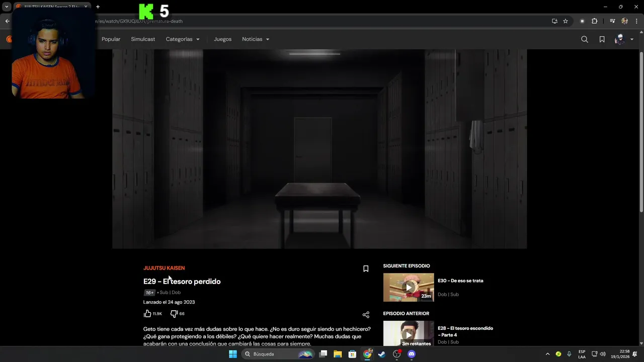Viewport: 644px width, 362px height.
Task: Open Discord from taskbar
Action: pyautogui.click(x=412, y=354)
